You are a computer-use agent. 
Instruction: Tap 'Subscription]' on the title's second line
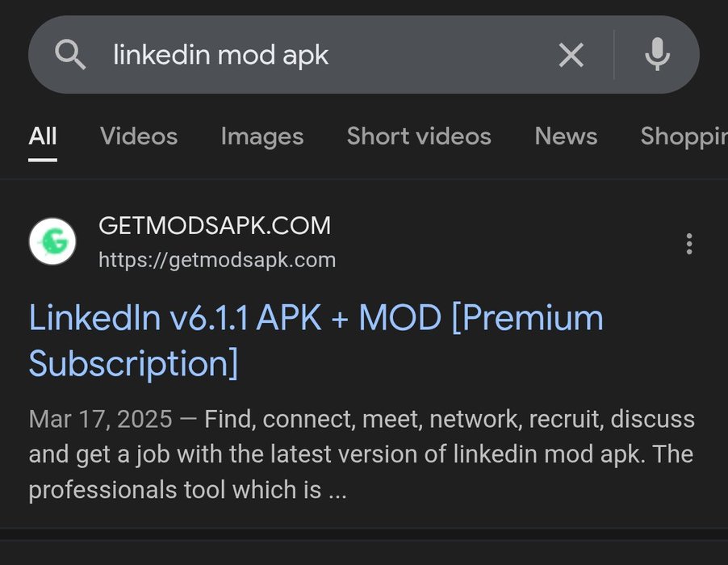[x=133, y=363]
